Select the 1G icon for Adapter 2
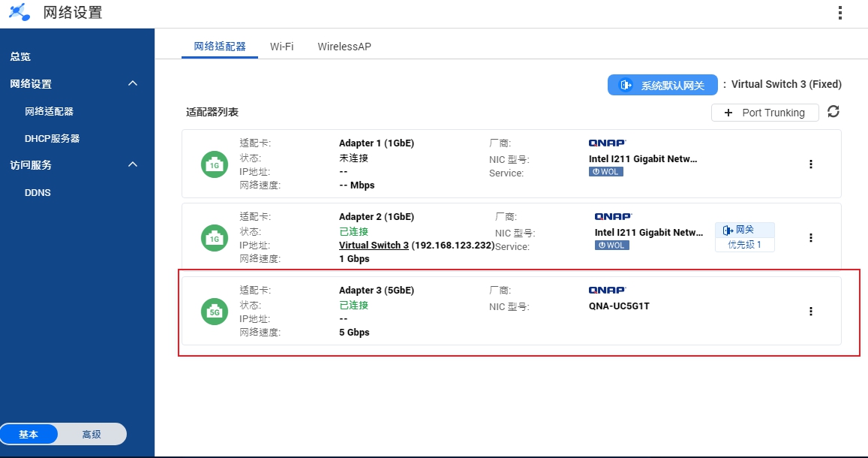Screen dimensions: 868x458 click(x=214, y=237)
